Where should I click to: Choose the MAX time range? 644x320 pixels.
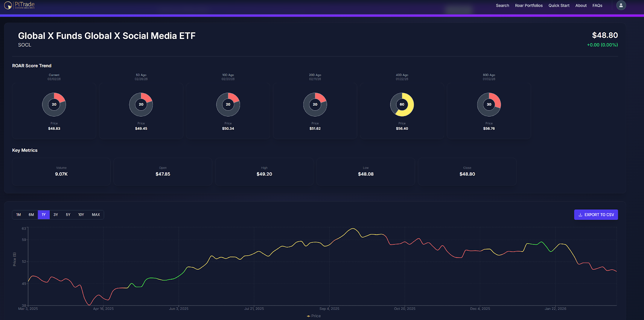tap(96, 215)
